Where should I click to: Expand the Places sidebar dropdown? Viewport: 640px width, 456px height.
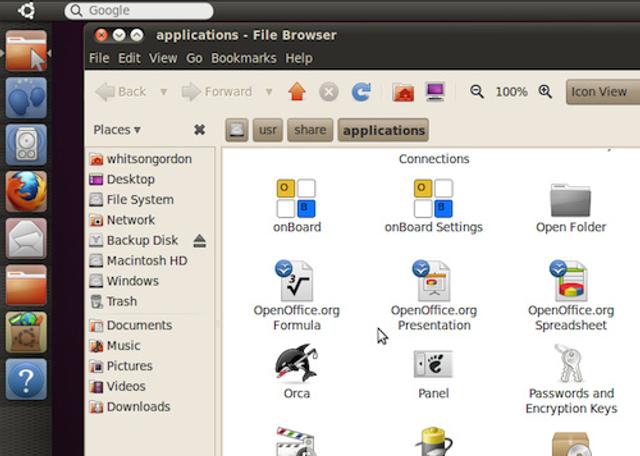coord(117,130)
